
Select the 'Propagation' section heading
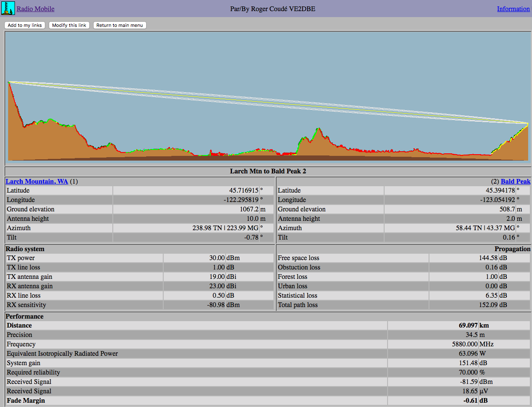(x=512, y=249)
